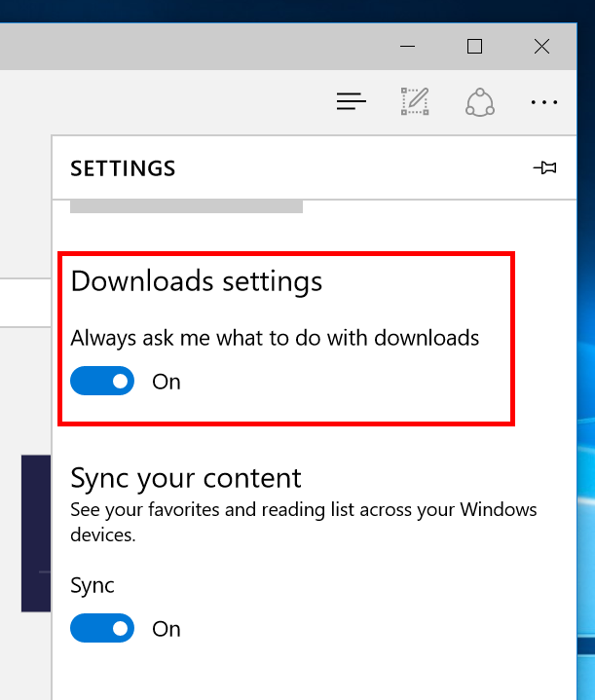Click the Sync label above its toggle

coord(93,585)
